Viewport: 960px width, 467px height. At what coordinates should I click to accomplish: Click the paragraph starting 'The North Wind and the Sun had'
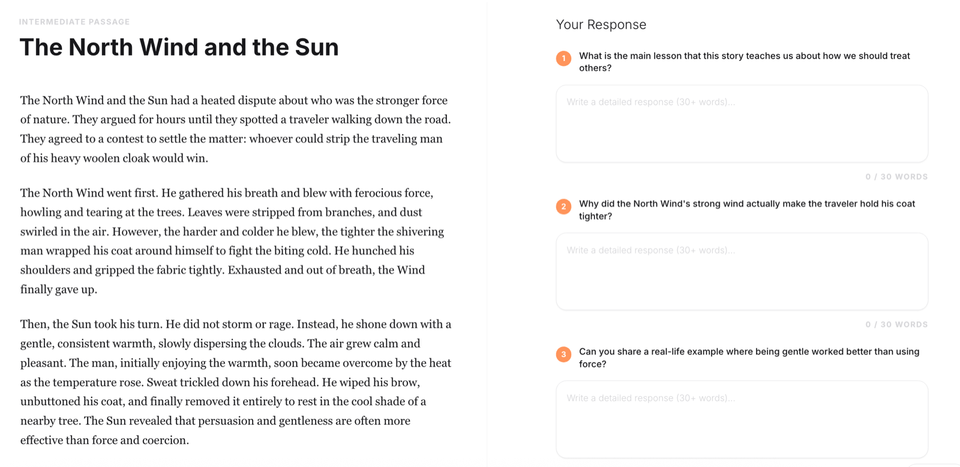click(235, 129)
